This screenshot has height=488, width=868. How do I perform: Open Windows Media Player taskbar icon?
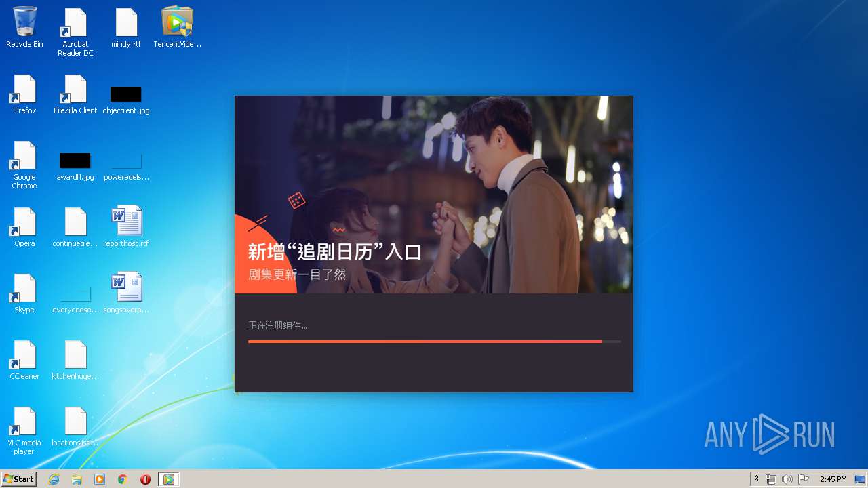point(100,479)
